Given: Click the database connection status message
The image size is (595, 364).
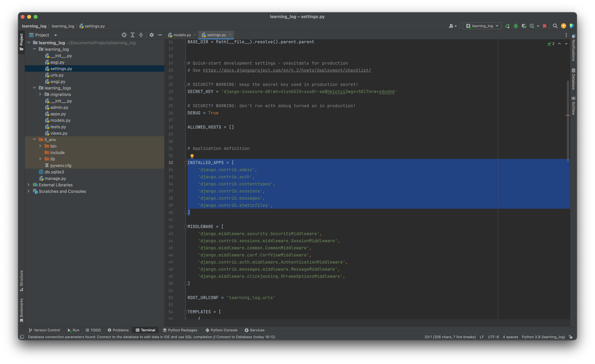Looking at the screenshot, I should (x=152, y=337).
